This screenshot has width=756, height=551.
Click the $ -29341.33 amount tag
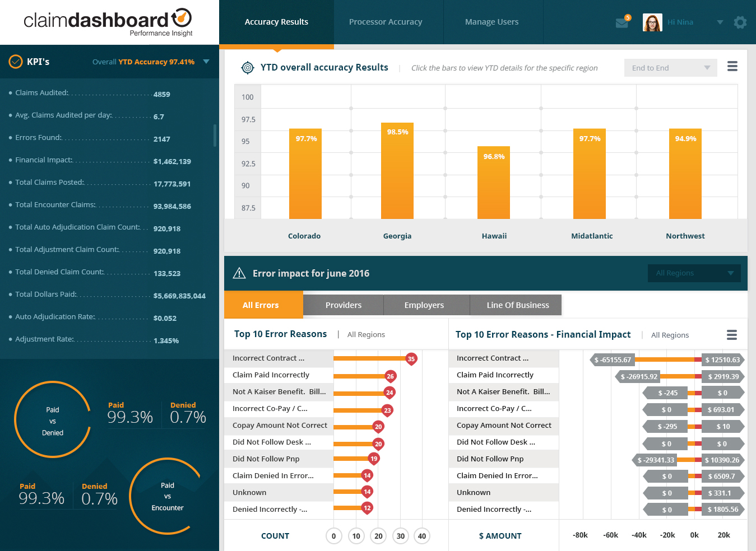click(x=655, y=460)
